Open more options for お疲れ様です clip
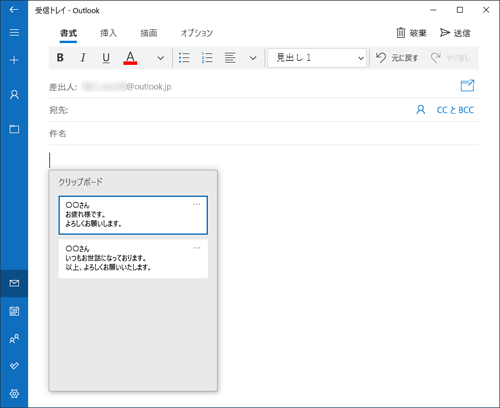Screen dimensions: 500x408 coord(197,204)
